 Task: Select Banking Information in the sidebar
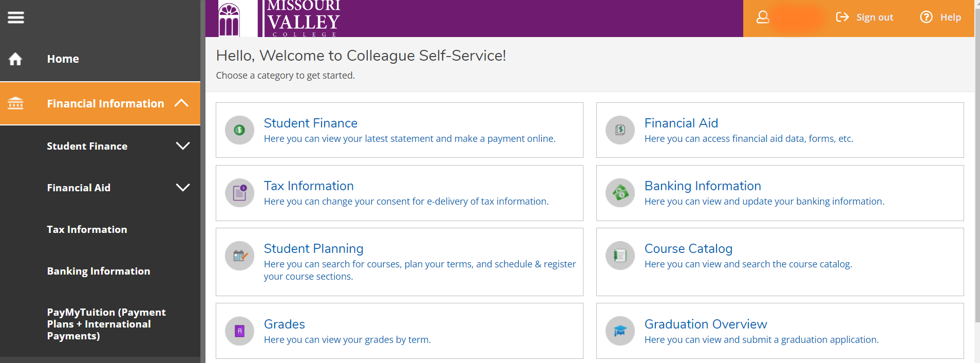tap(99, 271)
